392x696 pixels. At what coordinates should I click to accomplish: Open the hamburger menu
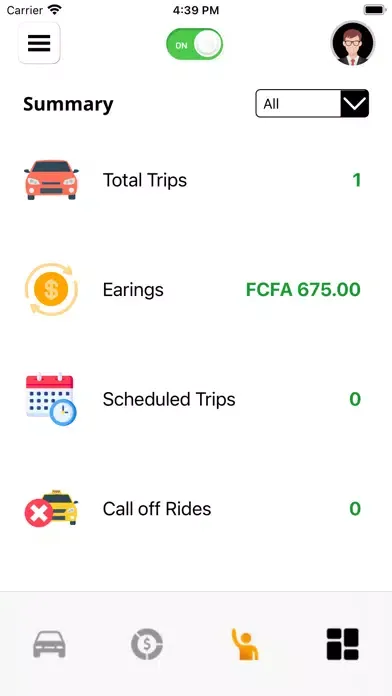(39, 43)
